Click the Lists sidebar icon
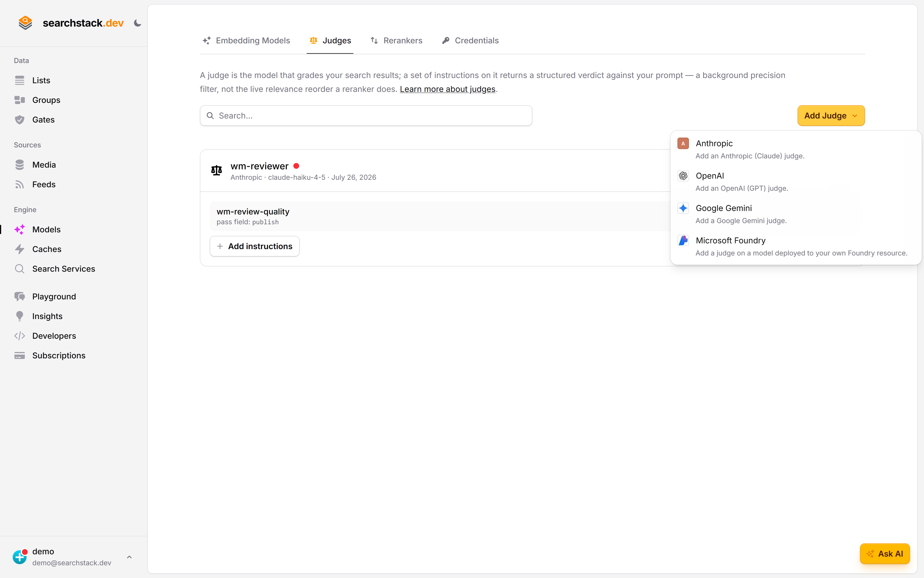 19,80
